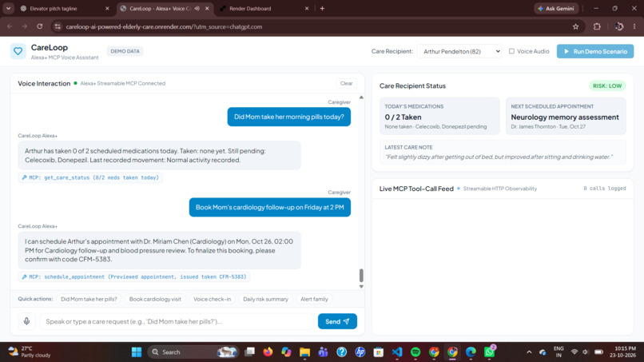Screen dimensions: 644x362
Task: Click the CareLoop heart logo icon
Action: tap(18, 51)
